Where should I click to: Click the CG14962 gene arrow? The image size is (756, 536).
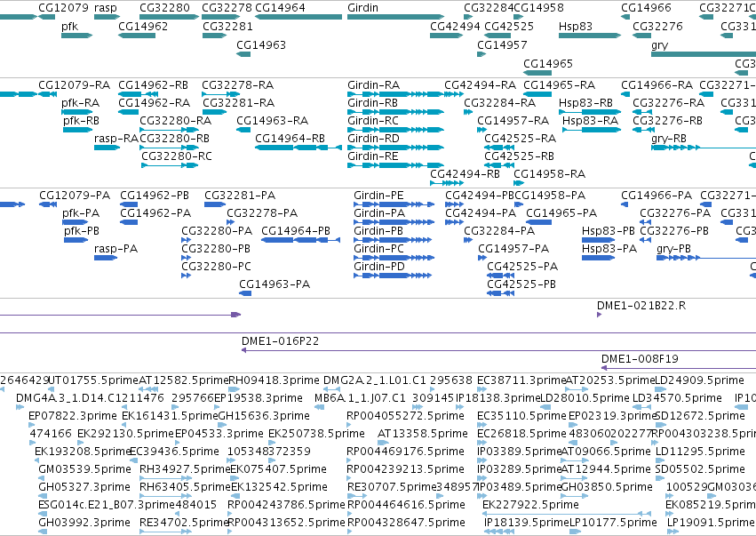(137, 36)
